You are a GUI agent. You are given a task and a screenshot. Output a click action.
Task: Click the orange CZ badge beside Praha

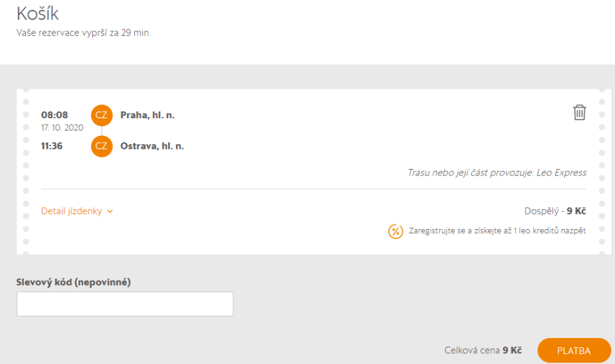coord(102,115)
